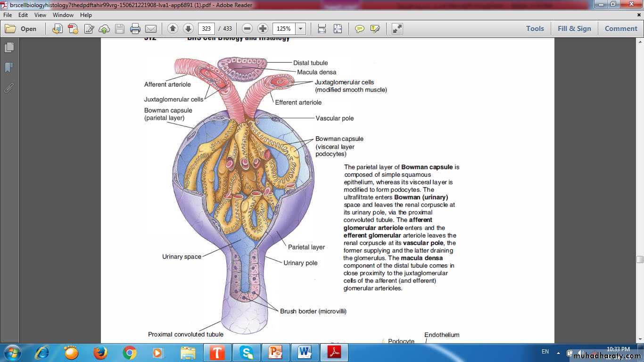This screenshot has height=362, width=644.
Task: Open the Fill & Sign pane
Action: [574, 29]
